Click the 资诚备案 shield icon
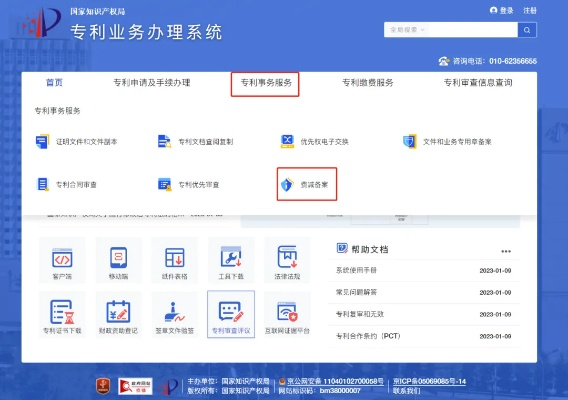This screenshot has height=400, width=568. [x=287, y=184]
